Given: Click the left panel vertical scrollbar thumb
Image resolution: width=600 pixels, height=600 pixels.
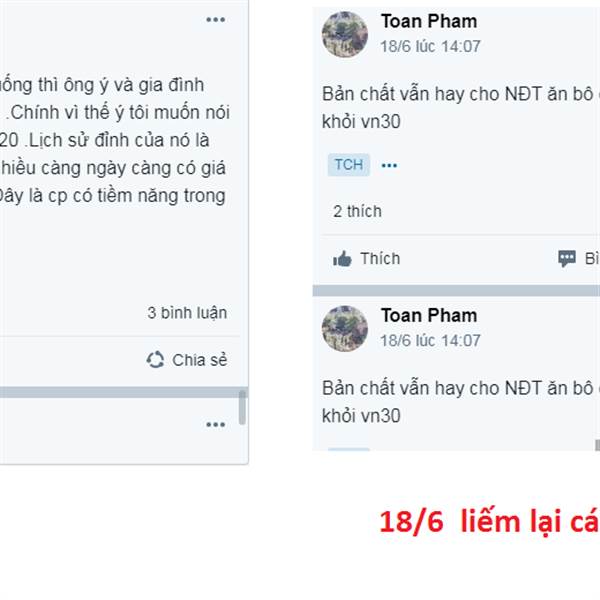Looking at the screenshot, I should 242,407.
